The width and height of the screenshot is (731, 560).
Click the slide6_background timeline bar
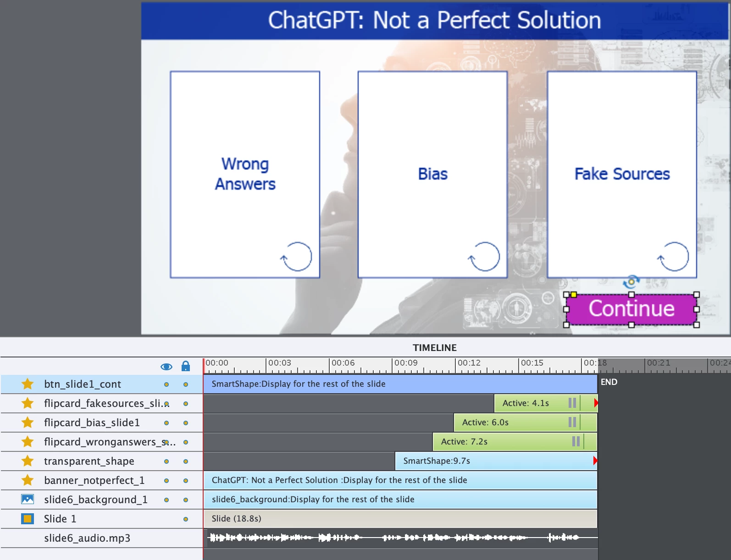(400, 500)
